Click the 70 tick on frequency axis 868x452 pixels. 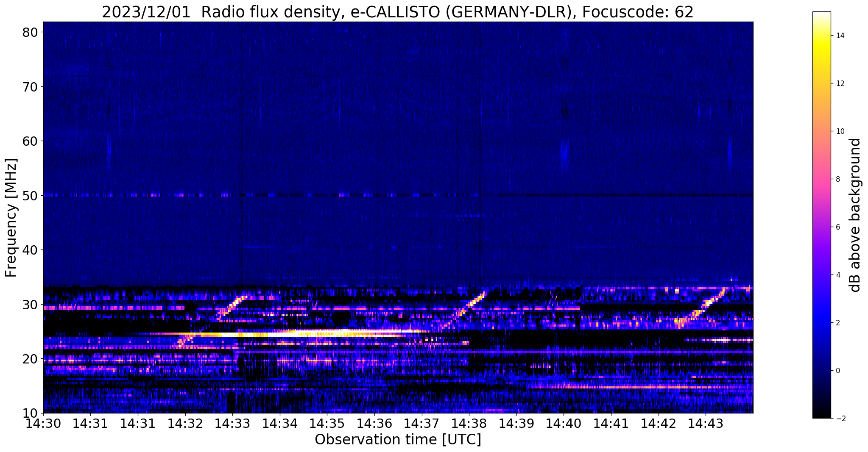coord(31,87)
